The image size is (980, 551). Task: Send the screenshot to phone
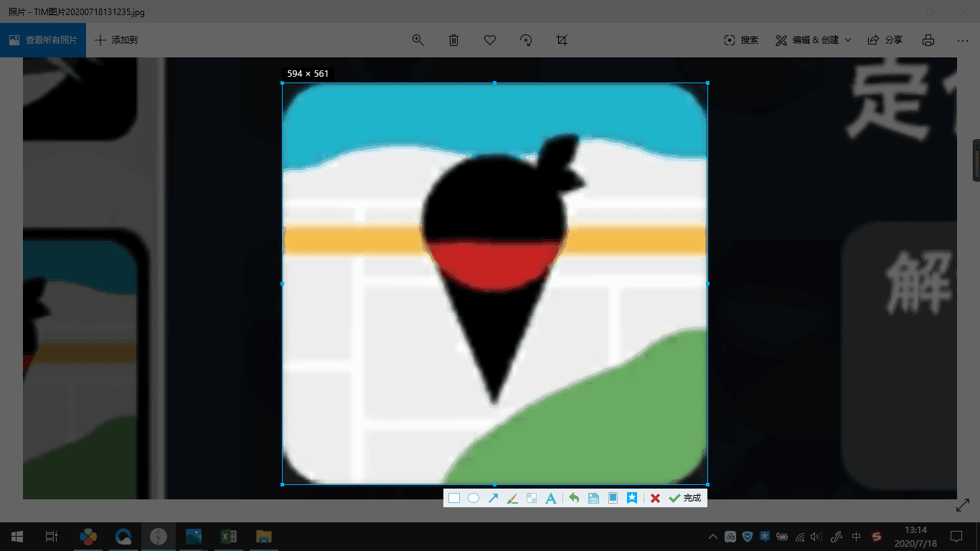coord(613,498)
